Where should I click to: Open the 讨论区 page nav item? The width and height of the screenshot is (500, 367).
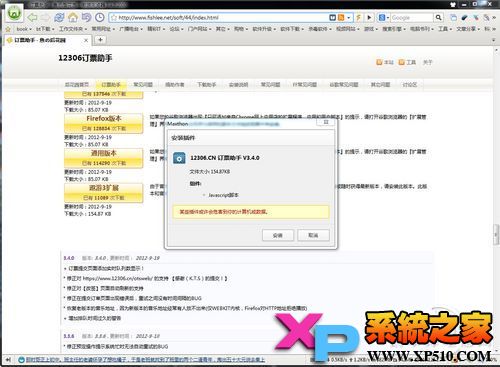pos(409,85)
